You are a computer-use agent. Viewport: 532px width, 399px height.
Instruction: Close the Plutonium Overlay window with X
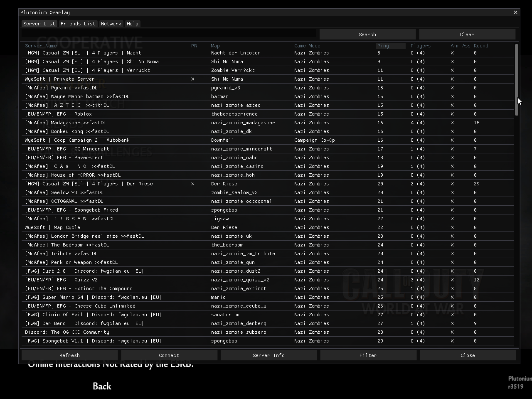515,12
